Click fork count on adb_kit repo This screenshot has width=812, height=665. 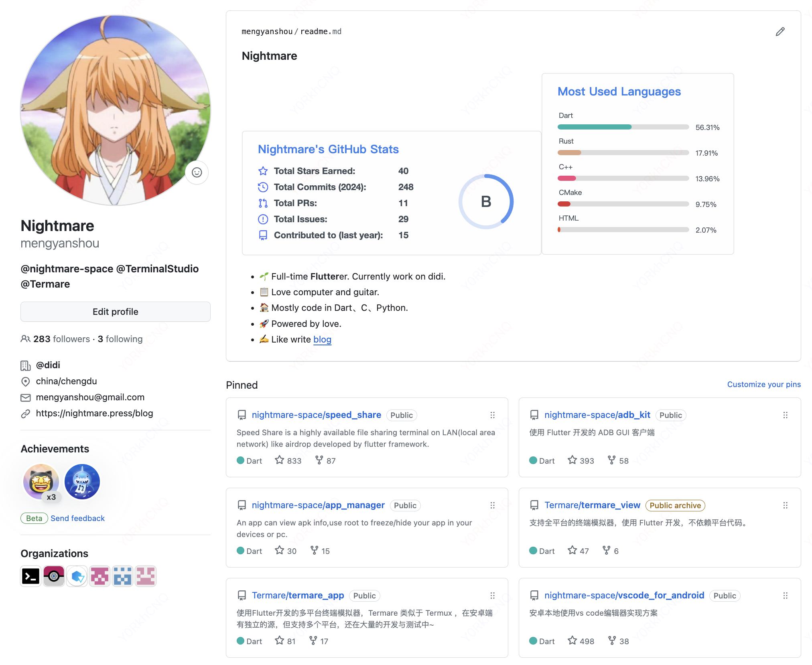618,460
